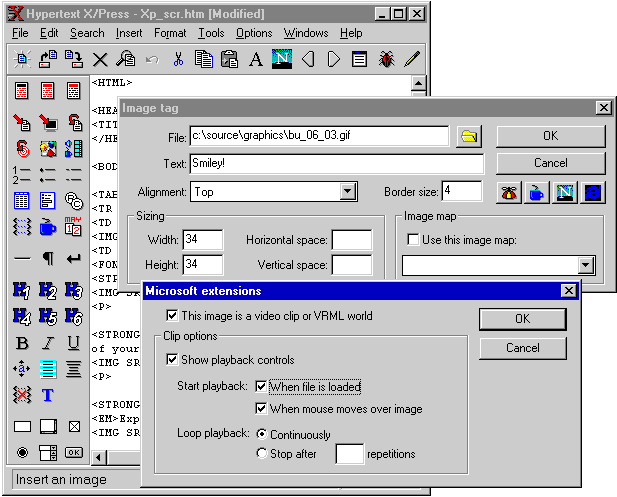The height and width of the screenshot is (497, 617).
Task: Click OK in Image tag dialog
Action: pyautogui.click(x=550, y=136)
